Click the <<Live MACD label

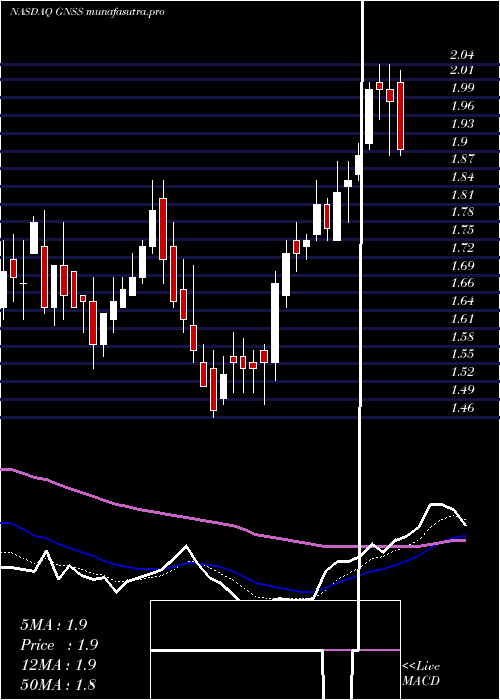coord(421,673)
